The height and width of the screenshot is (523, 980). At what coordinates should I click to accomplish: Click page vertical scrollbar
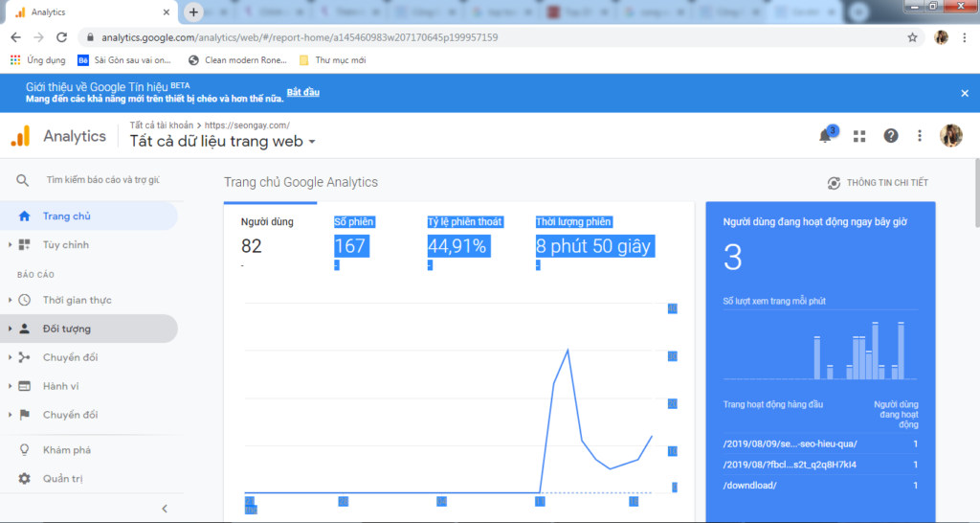977,193
